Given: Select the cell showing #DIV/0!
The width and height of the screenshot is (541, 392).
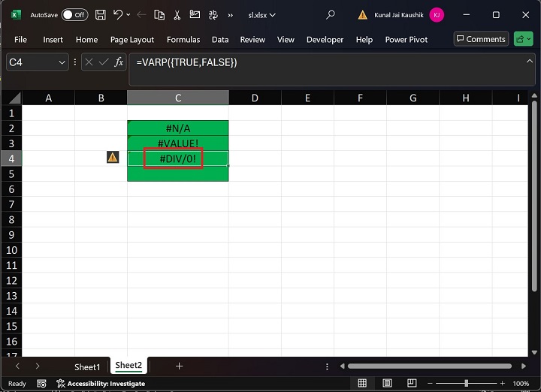Looking at the screenshot, I should click(177, 158).
